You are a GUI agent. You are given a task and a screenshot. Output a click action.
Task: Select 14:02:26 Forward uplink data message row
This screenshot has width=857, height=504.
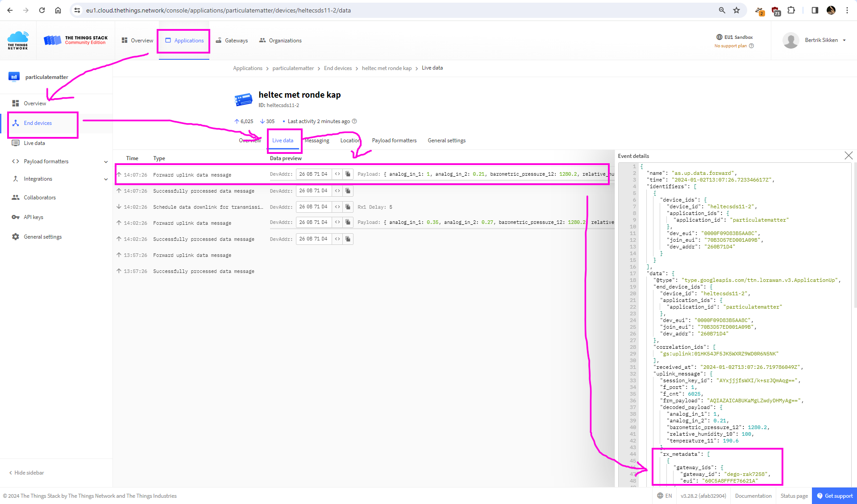(364, 223)
